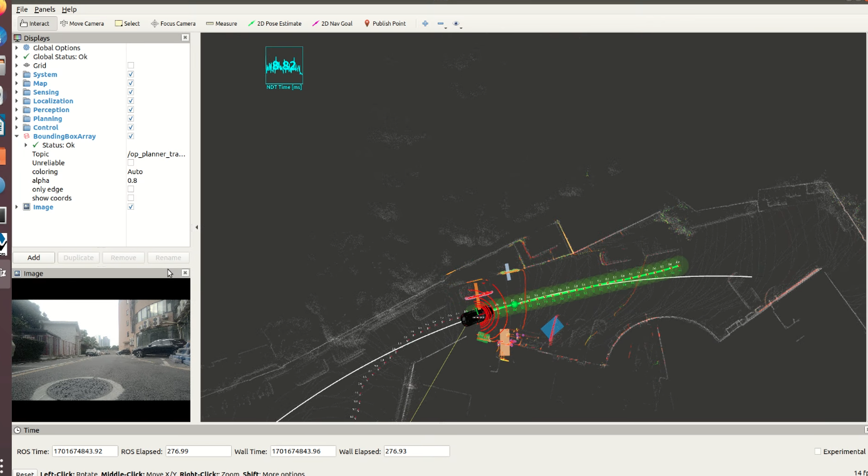Image resolution: width=868 pixels, height=476 pixels.
Task: Uncheck the Map group checkbox
Action: pos(131,83)
